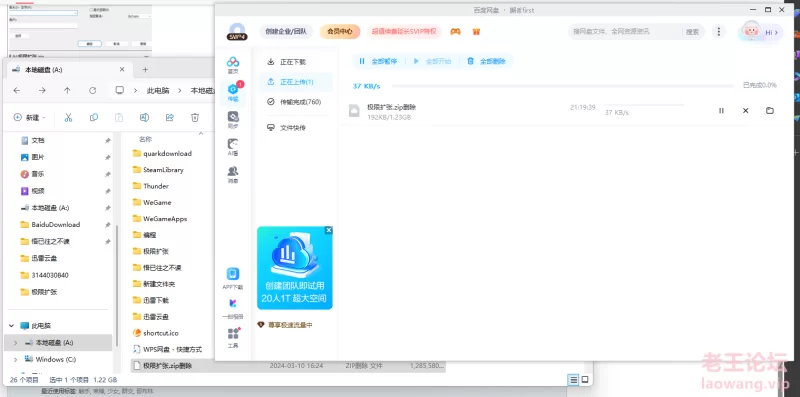Close the blue team storage advertisement
This screenshot has width=800, height=397.
pos(329,230)
